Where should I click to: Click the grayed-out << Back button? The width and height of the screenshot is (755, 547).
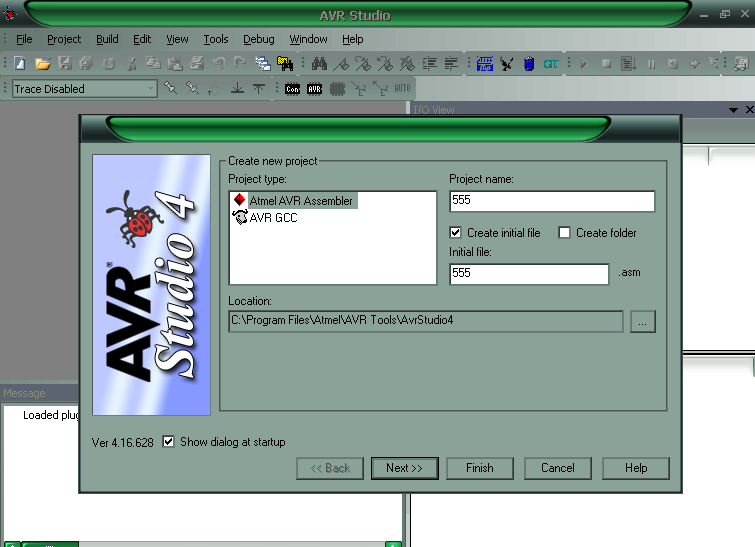(x=330, y=468)
